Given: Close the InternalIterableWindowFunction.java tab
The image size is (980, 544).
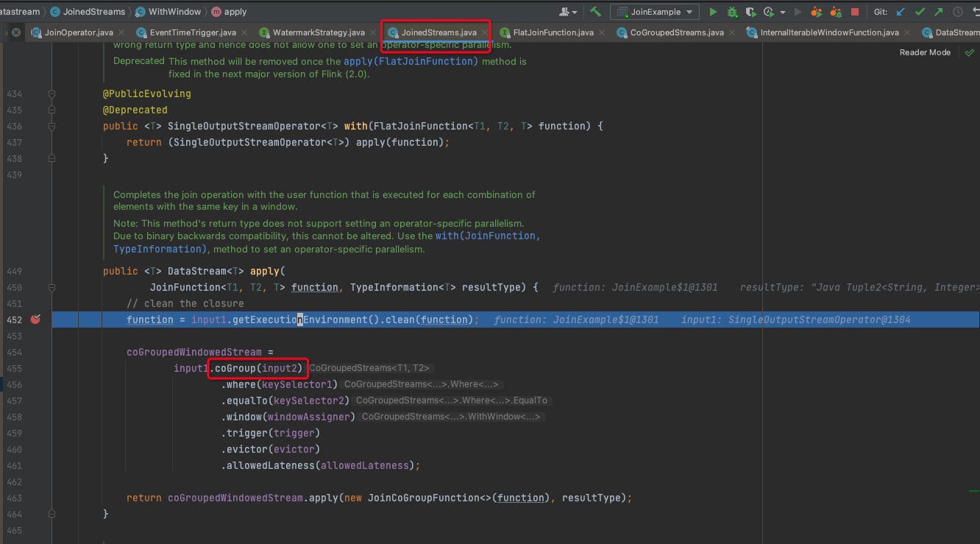Looking at the screenshot, I should 907,33.
